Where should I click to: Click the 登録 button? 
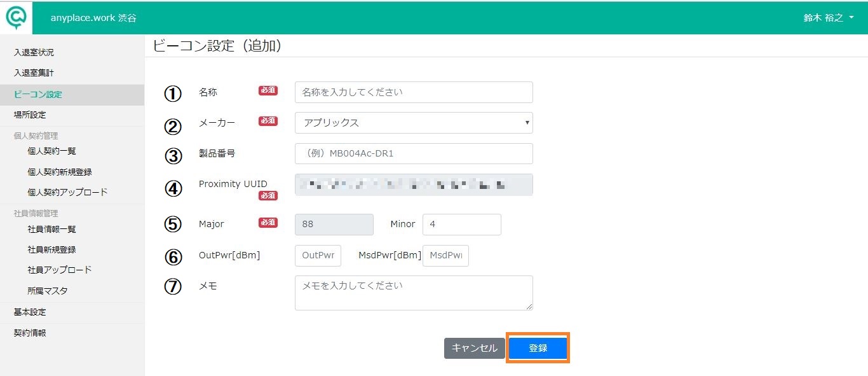coord(538,348)
